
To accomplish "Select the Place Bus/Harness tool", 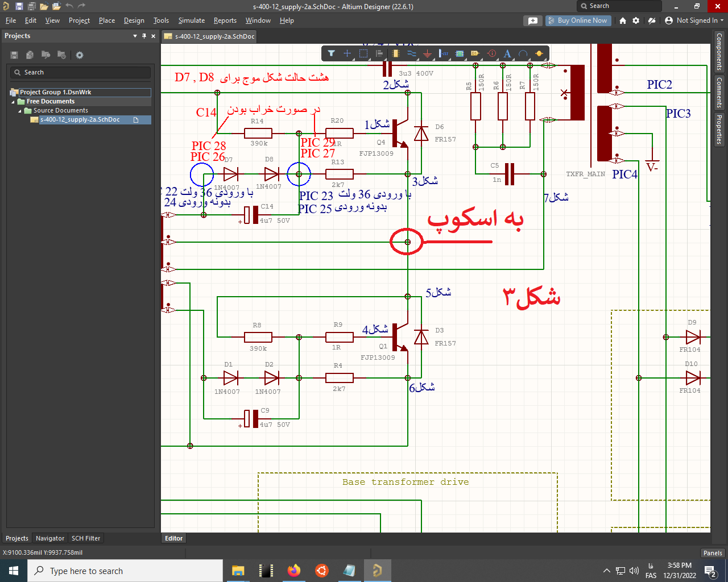I will [x=444, y=53].
